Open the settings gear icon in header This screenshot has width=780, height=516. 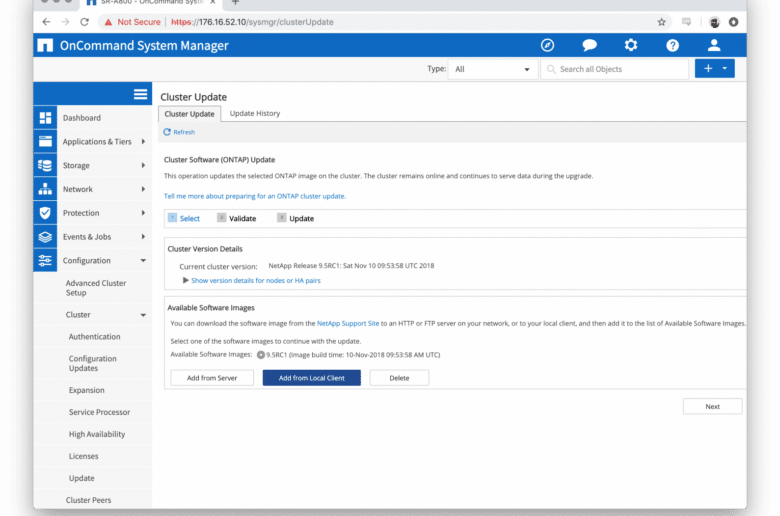pos(631,45)
